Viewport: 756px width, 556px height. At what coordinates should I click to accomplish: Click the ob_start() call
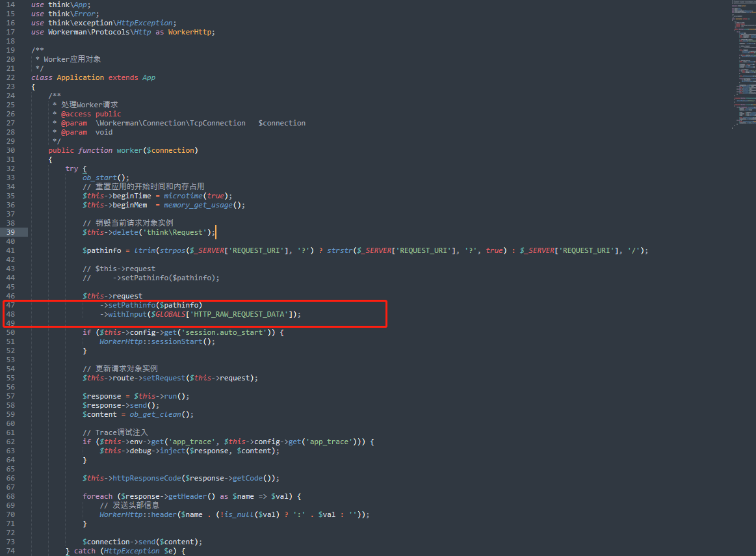[x=105, y=178]
